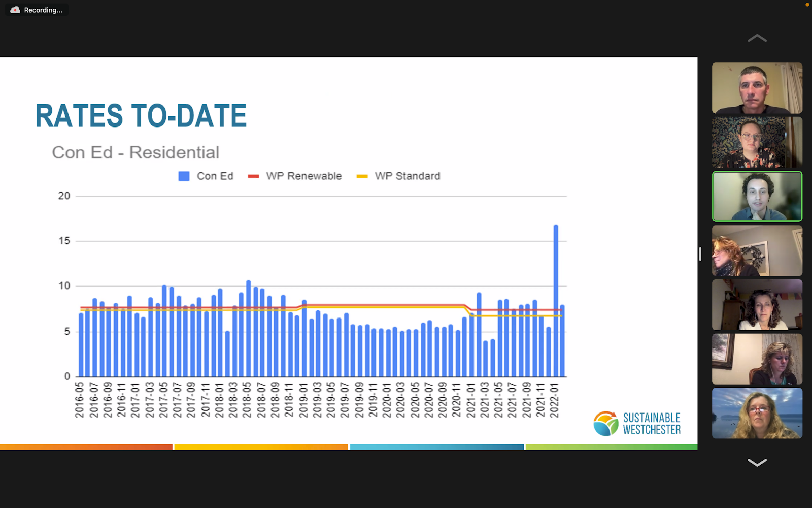
Task: Select the video tile with ocean sunset background
Action: (757, 413)
